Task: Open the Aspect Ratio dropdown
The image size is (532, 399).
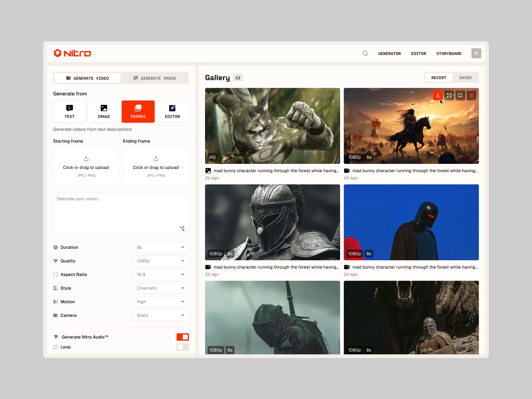Action: click(x=161, y=274)
